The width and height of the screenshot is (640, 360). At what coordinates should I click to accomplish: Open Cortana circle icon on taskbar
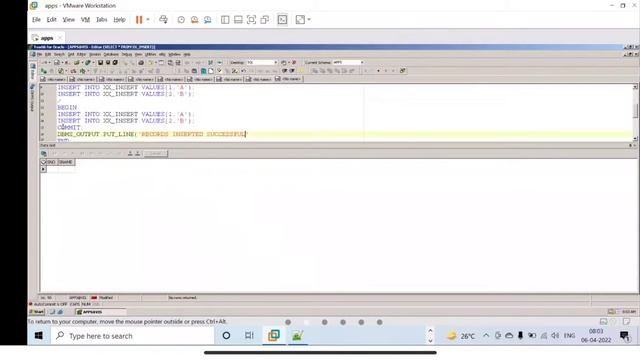226,336
